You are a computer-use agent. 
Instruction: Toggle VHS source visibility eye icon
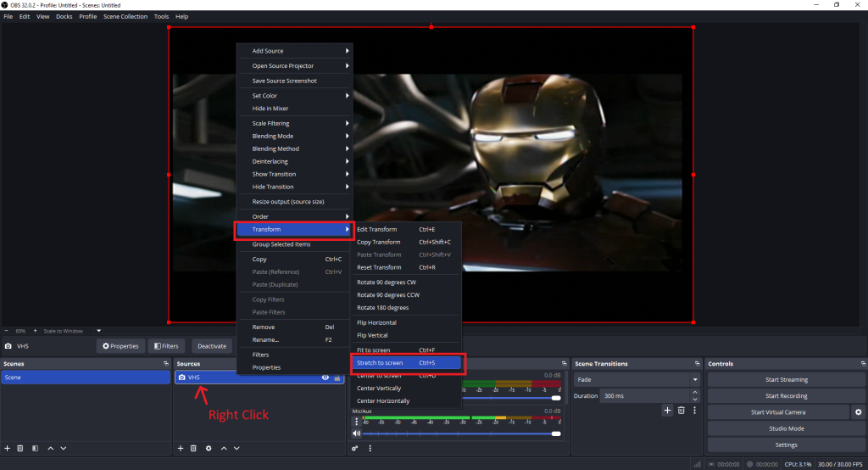click(325, 377)
